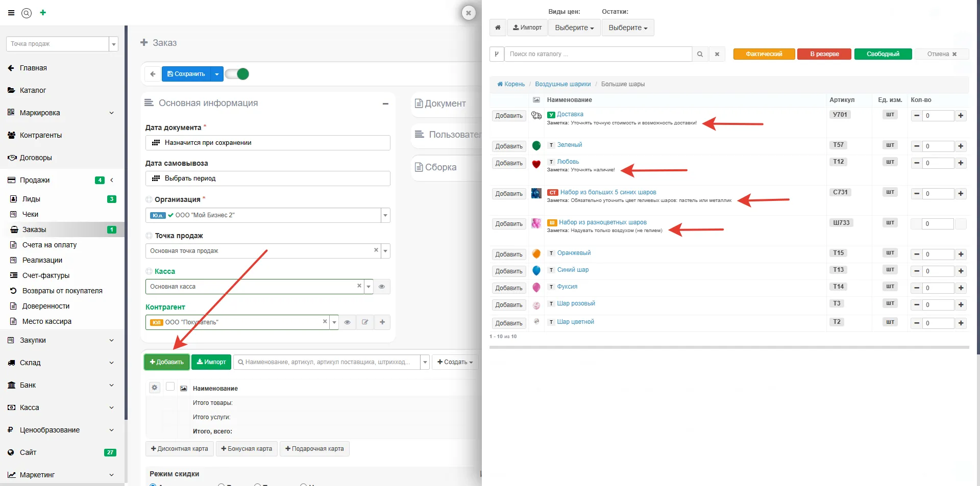Screen dimensions: 980x486
Task: Click the orange Фактический stock filter
Action: 764,54
